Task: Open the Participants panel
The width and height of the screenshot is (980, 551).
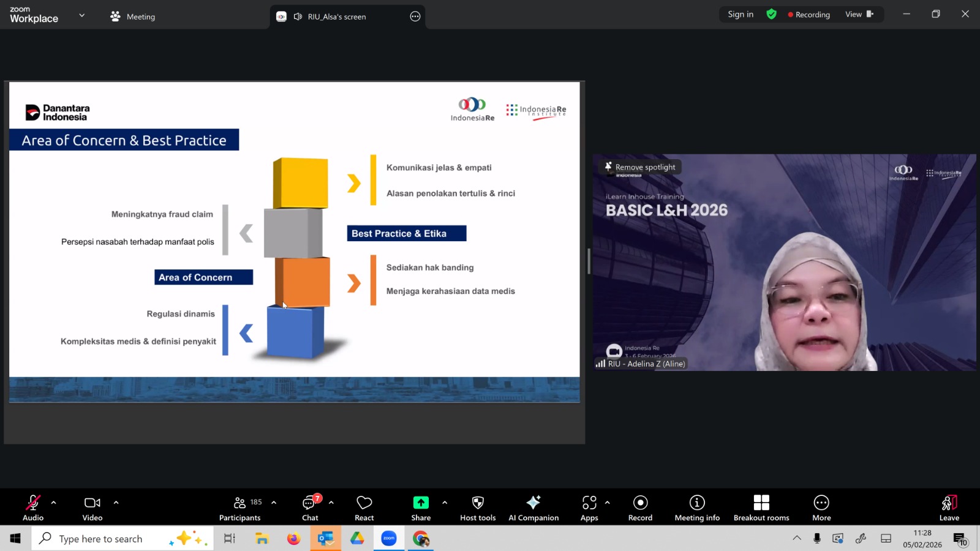Action: pyautogui.click(x=239, y=508)
